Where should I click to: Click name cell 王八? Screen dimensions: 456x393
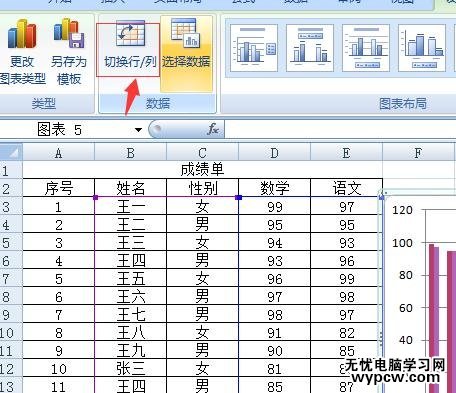[130, 332]
